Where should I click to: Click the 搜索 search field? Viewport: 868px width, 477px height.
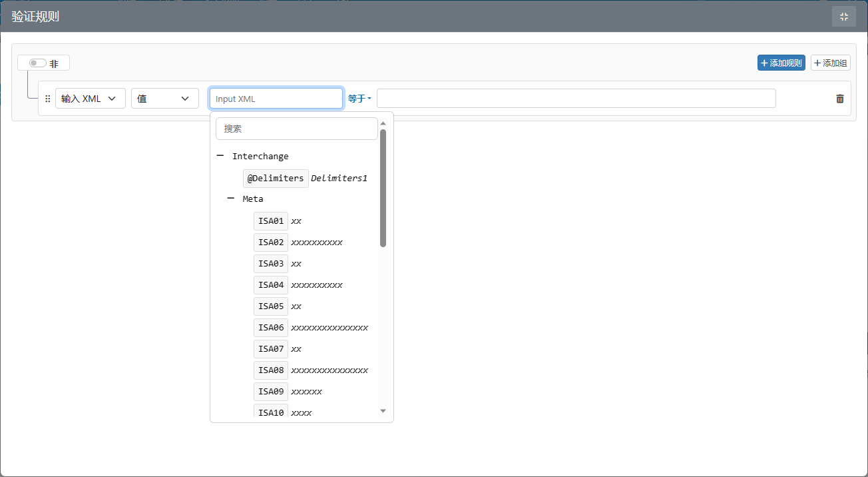(x=296, y=129)
